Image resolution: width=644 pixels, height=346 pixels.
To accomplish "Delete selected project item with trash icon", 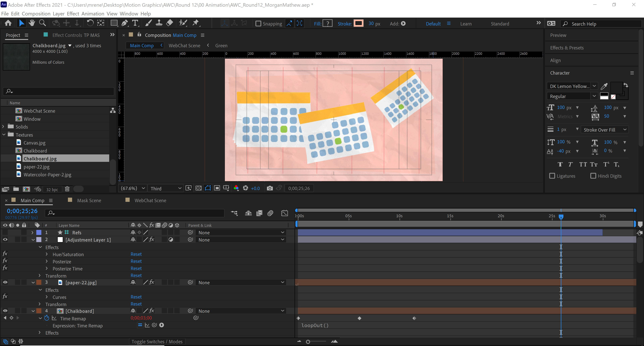I will (67, 189).
